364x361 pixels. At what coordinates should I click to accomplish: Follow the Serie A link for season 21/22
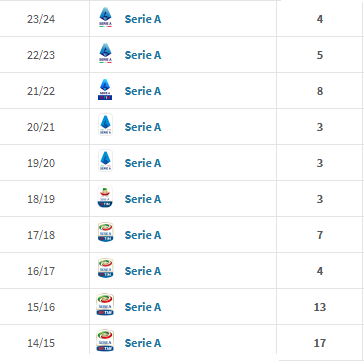[x=143, y=91]
